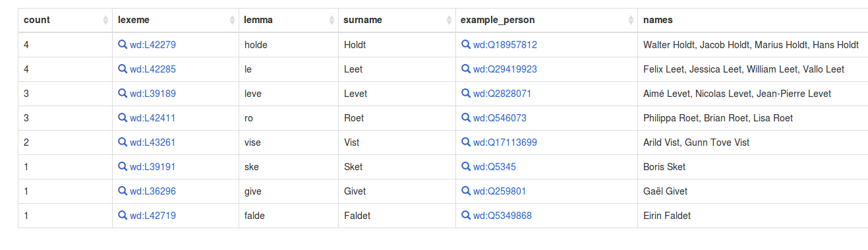The height and width of the screenshot is (250, 868).
Task: Click the magnifier icon beside wd:Q18957812
Action: pos(465,45)
